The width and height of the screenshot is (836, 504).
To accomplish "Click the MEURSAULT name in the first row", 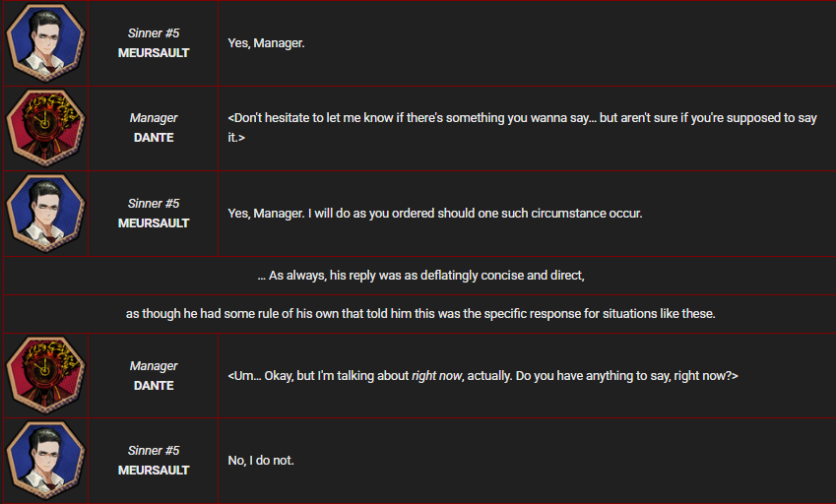I will coord(154,53).
